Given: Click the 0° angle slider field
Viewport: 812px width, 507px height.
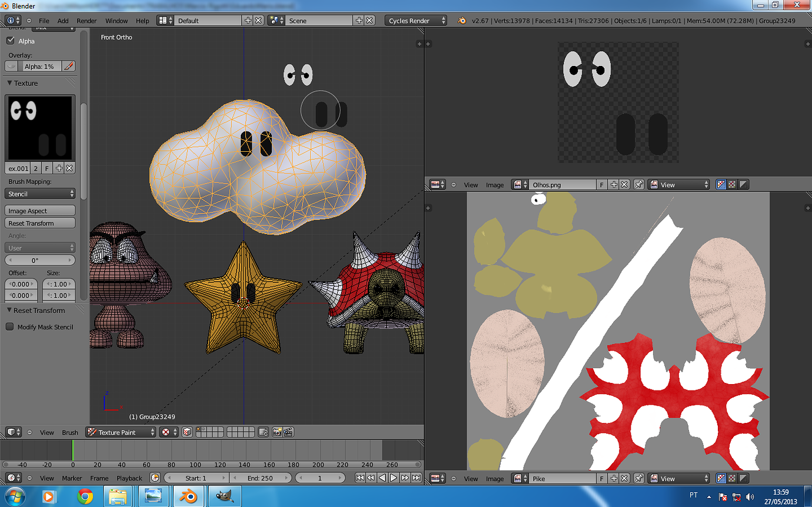Looking at the screenshot, I should (41, 260).
